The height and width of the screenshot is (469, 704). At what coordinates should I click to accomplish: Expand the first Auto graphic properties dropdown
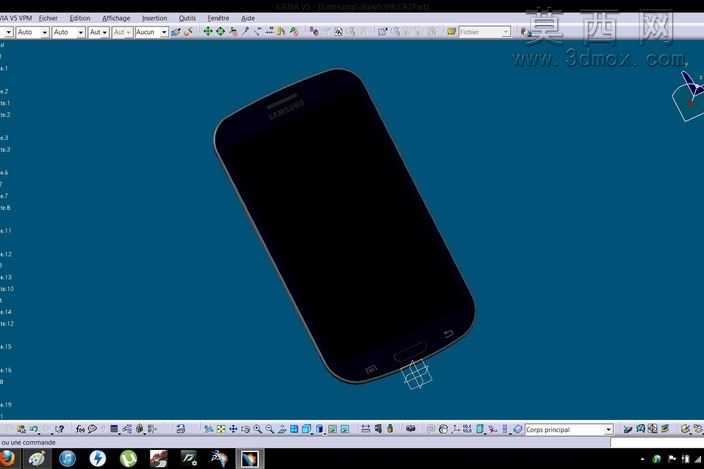pyautogui.click(x=32, y=32)
